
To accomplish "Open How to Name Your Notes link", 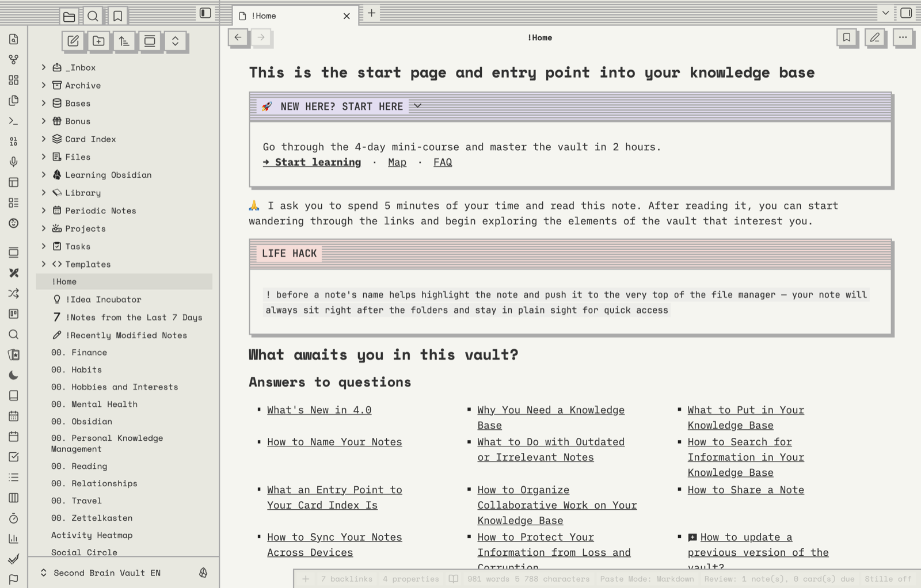I will click(x=334, y=442).
